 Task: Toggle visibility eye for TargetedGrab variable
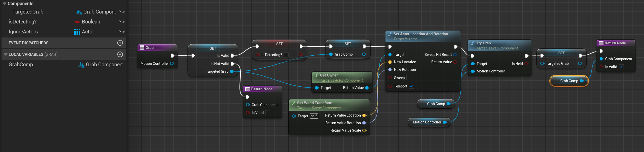122,12
